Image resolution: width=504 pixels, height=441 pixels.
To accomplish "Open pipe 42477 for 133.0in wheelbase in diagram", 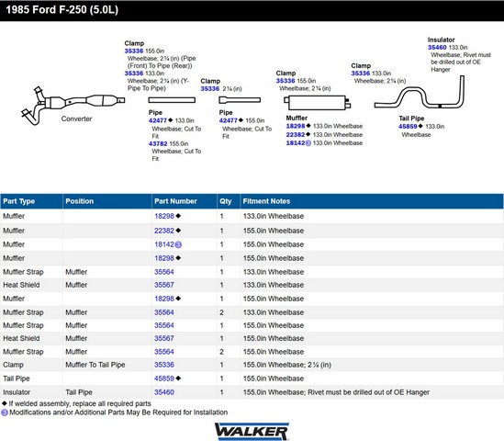I will click(x=158, y=120).
